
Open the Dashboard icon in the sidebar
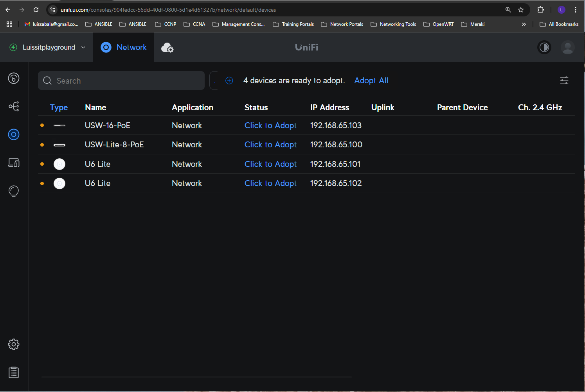pos(14,78)
